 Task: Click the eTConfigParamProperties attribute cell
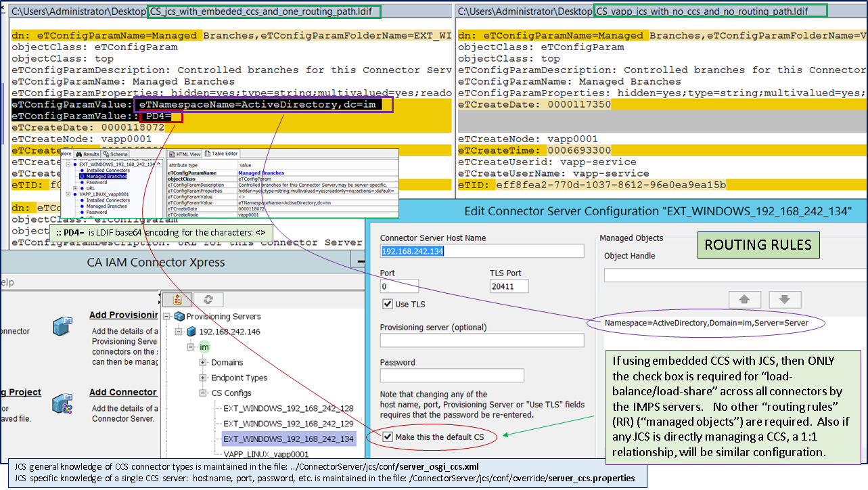pos(202,191)
